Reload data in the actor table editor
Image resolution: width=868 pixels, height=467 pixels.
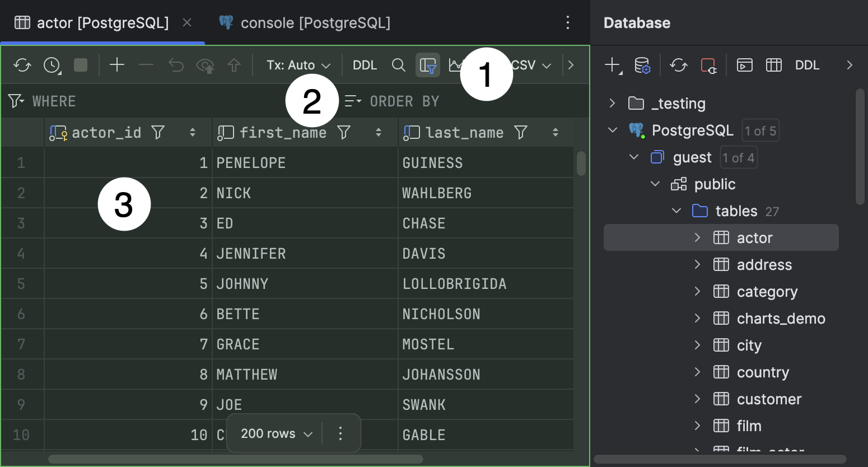[22, 64]
